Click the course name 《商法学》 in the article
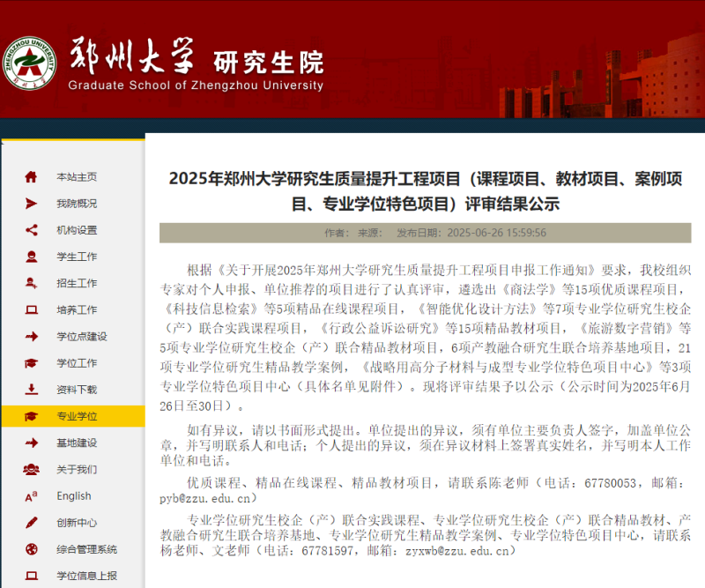Screen dimensions: 705x588 click(x=530, y=289)
